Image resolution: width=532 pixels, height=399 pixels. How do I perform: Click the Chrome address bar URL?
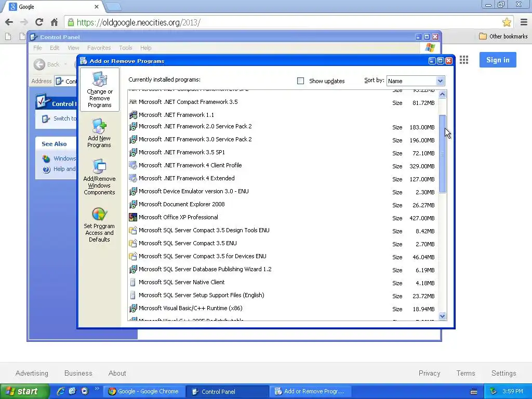click(x=138, y=22)
